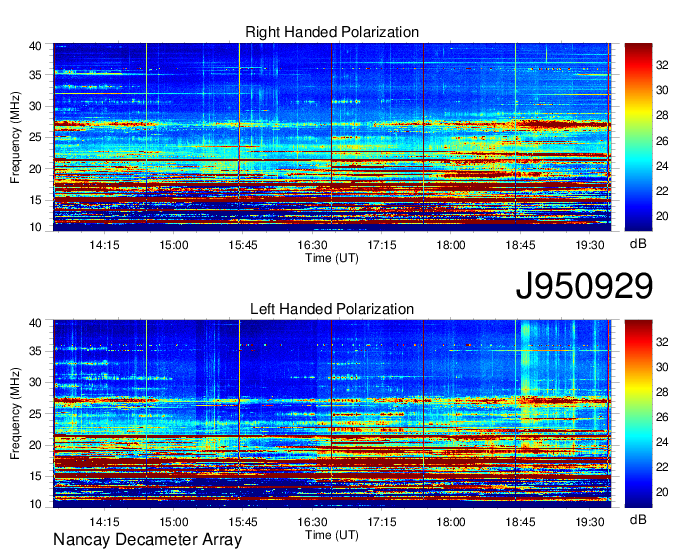Image resolution: width=680 pixels, height=552 pixels.
Task: Click the 15:00 time tick of Right Handed plot
Action: 173,245
